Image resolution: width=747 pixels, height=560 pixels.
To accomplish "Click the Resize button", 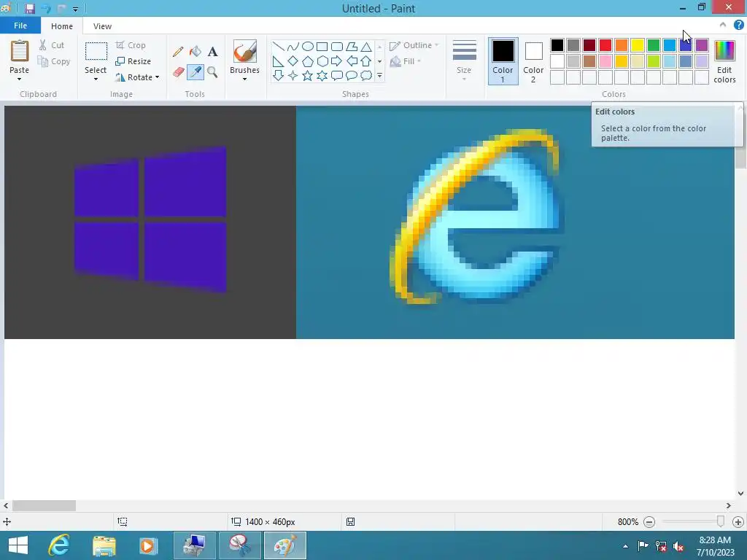I will click(133, 61).
